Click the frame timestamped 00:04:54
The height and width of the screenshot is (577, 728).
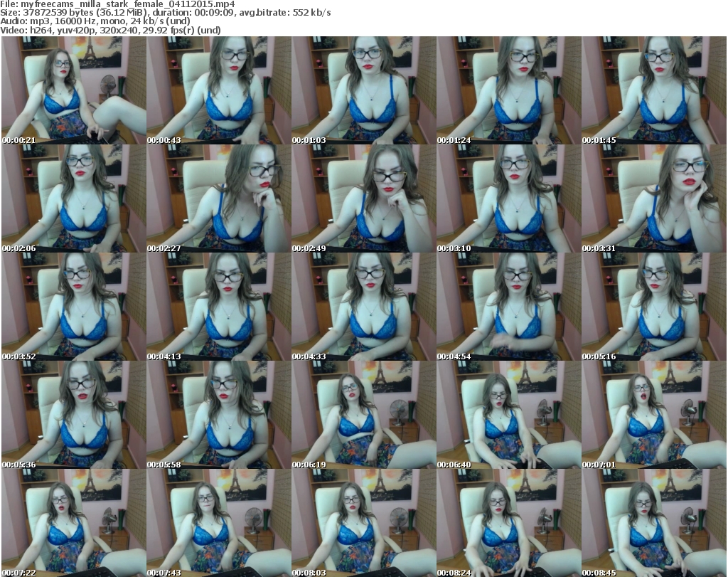click(x=509, y=307)
